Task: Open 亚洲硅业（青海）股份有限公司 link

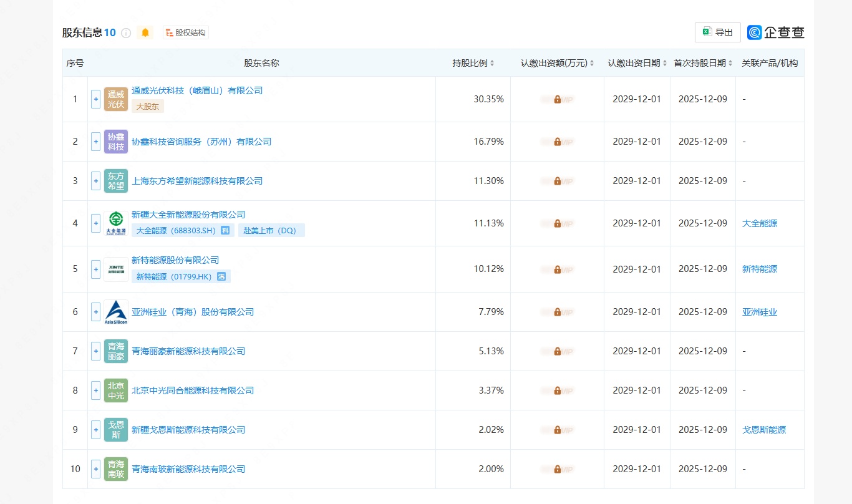Action: coord(193,312)
